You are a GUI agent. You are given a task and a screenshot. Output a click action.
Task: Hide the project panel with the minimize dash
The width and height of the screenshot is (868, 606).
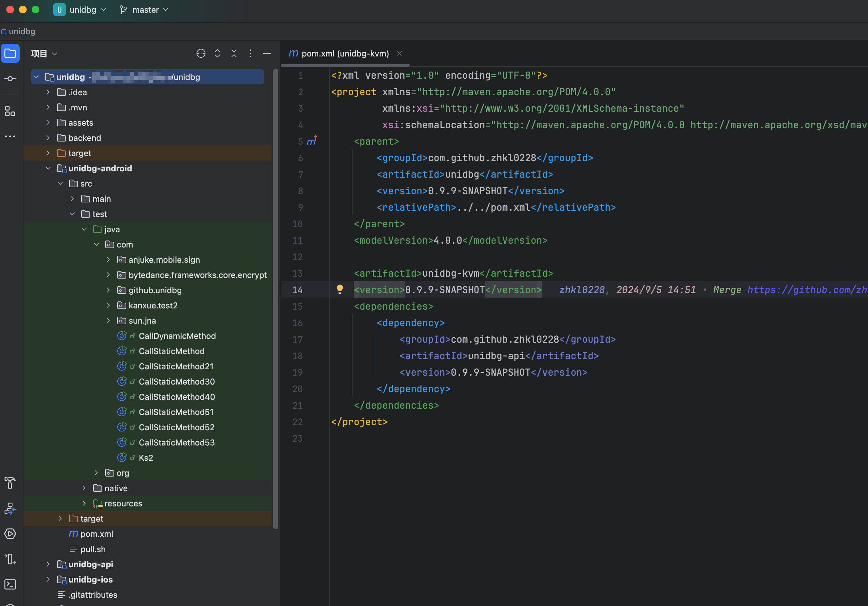point(267,53)
